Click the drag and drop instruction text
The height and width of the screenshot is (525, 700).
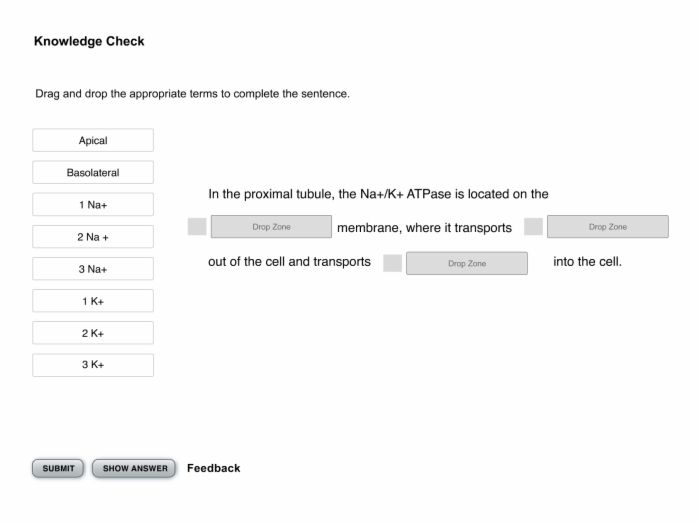tap(192, 94)
